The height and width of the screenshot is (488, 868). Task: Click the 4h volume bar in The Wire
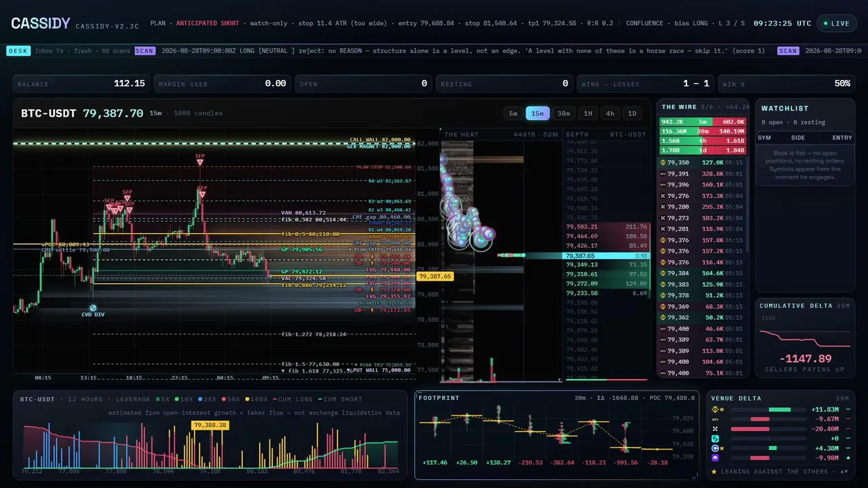703,141
